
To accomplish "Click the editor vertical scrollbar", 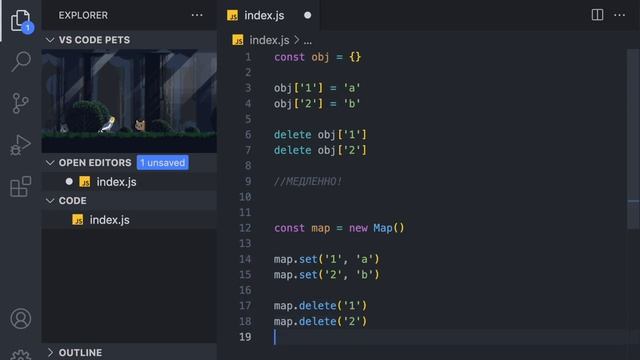I will pos(633,139).
